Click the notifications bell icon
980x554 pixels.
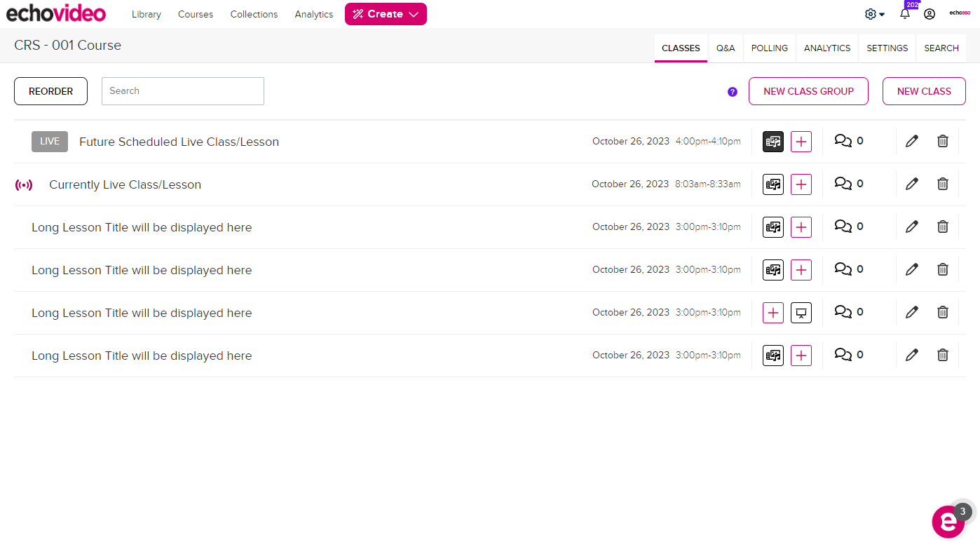point(904,14)
